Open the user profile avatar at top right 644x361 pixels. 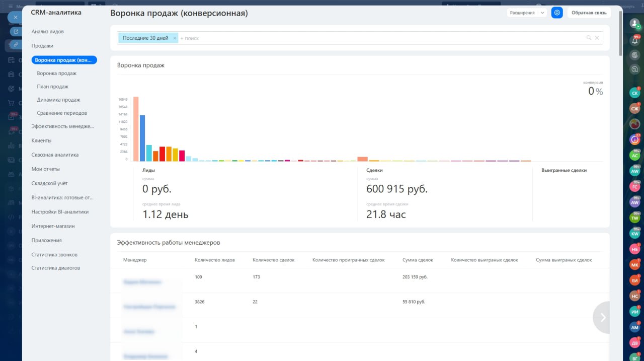[x=634, y=23]
